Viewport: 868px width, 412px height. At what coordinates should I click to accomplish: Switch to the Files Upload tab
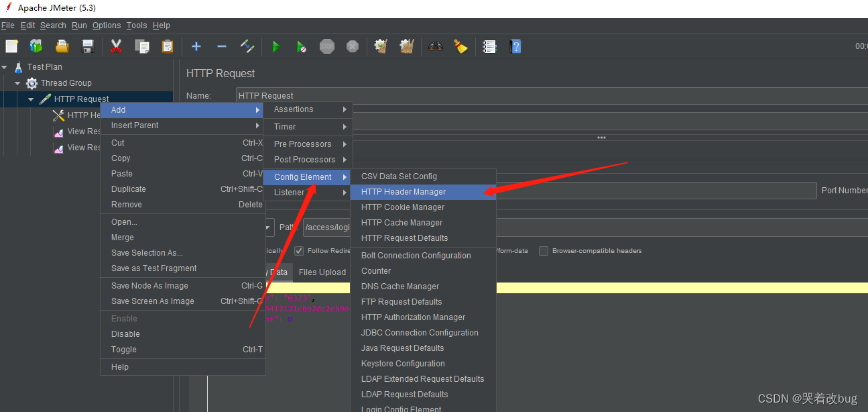point(322,272)
